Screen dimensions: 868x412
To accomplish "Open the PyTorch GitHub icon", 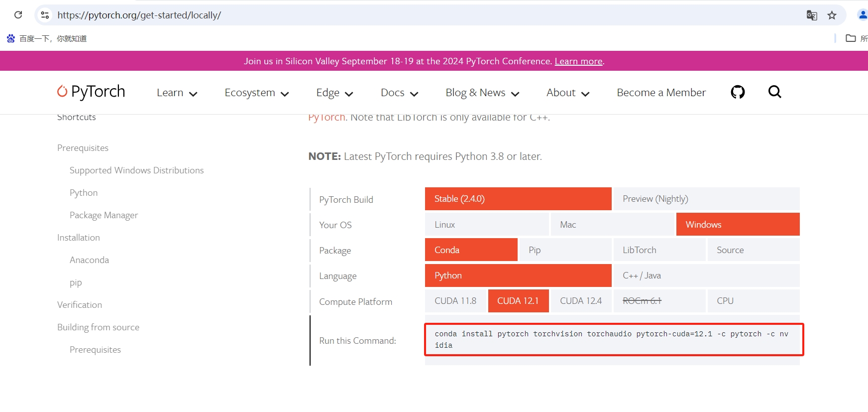I will [738, 92].
